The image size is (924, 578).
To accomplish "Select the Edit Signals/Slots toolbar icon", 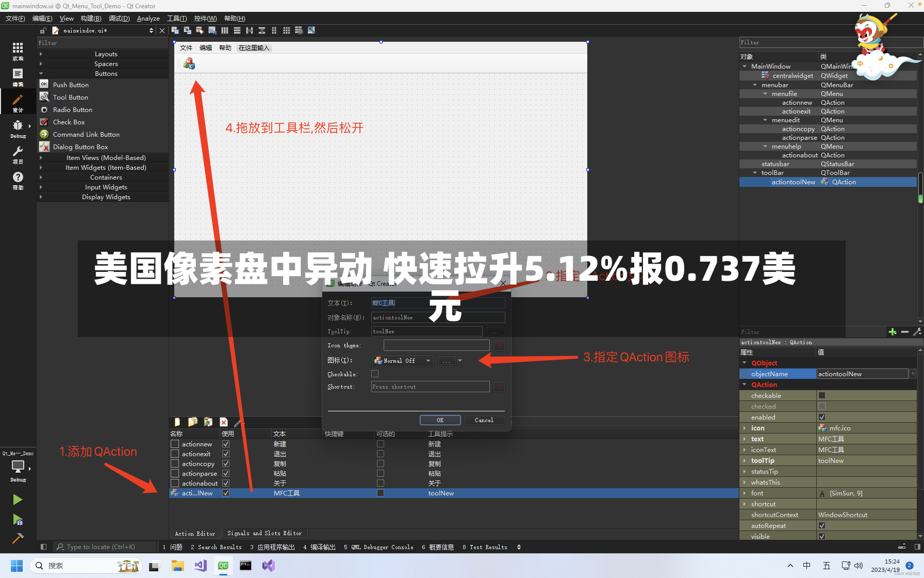I will coord(188,30).
